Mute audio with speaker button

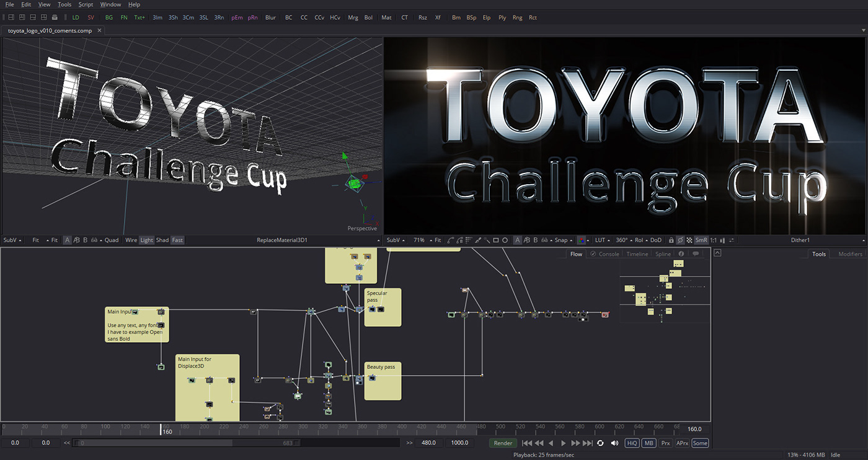(615, 443)
